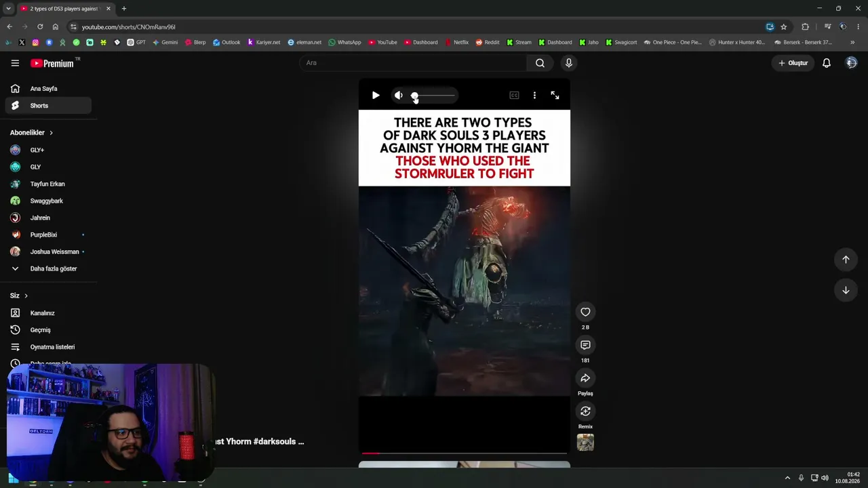This screenshot has width=868, height=488.
Task: Bookmark this page with star icon
Action: 783,27
